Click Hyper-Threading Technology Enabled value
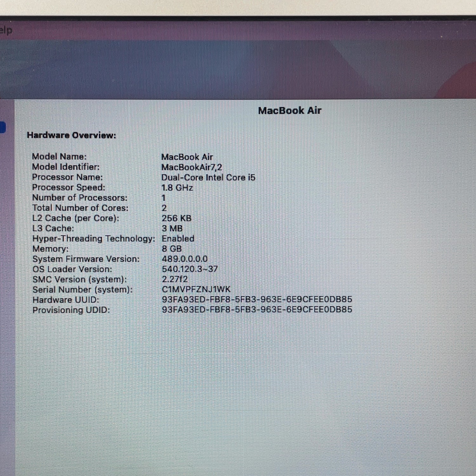The width and height of the screenshot is (476, 476). click(x=178, y=238)
